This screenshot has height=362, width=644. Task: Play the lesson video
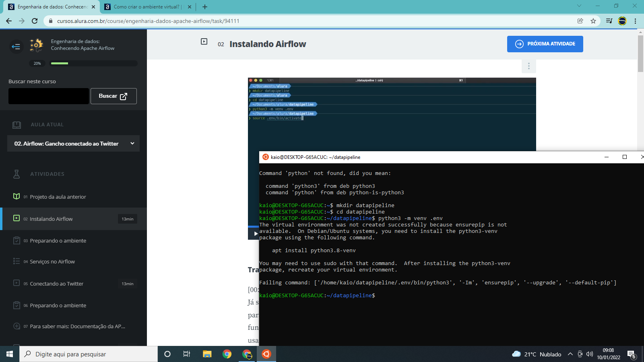pos(255,234)
